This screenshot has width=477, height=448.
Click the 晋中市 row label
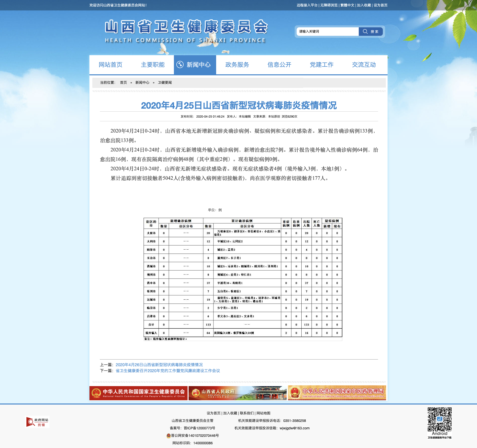(151, 283)
